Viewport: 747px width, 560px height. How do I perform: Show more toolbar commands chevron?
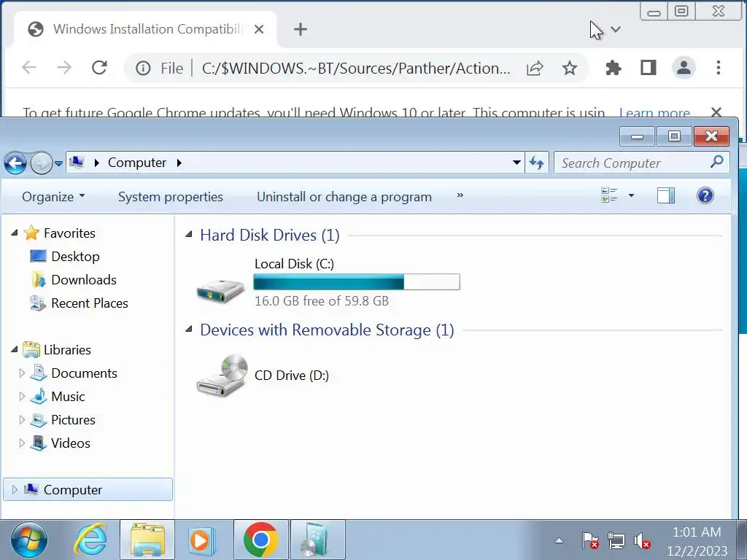pyautogui.click(x=460, y=195)
